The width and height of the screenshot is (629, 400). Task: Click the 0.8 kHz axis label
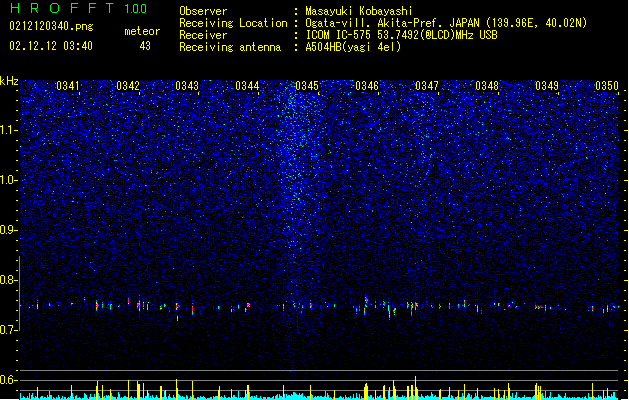click(x=8, y=280)
